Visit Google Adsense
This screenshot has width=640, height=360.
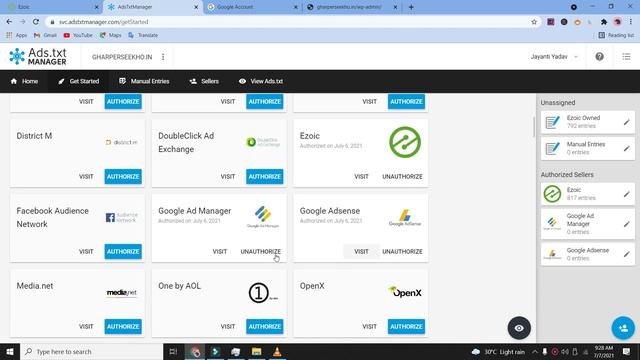361,251
